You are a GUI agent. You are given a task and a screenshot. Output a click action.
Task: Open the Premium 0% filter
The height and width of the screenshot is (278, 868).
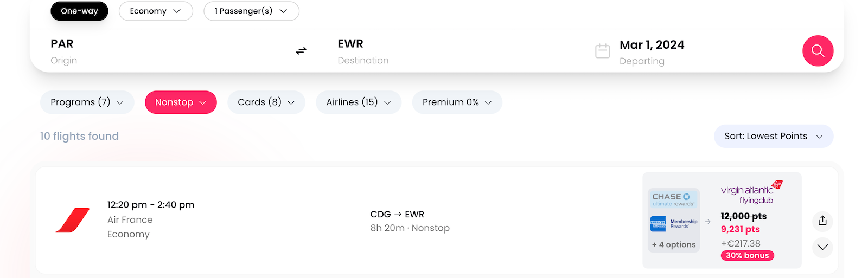pyautogui.click(x=457, y=102)
